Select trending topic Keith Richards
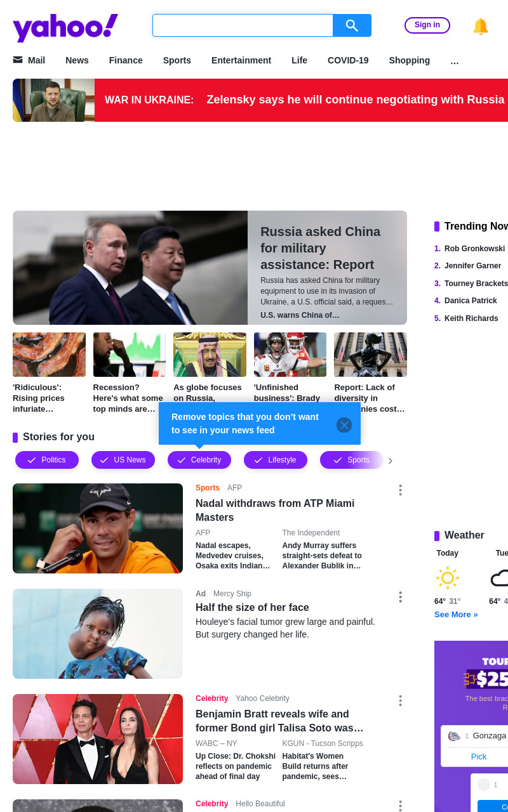 [x=471, y=318]
